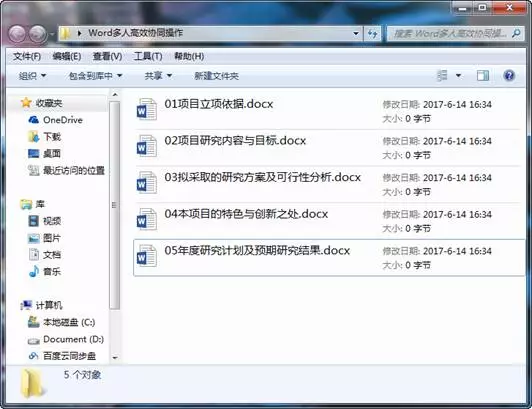The width and height of the screenshot is (532, 409).
Task: Click the 新建文件夹 button
Action: tap(216, 76)
